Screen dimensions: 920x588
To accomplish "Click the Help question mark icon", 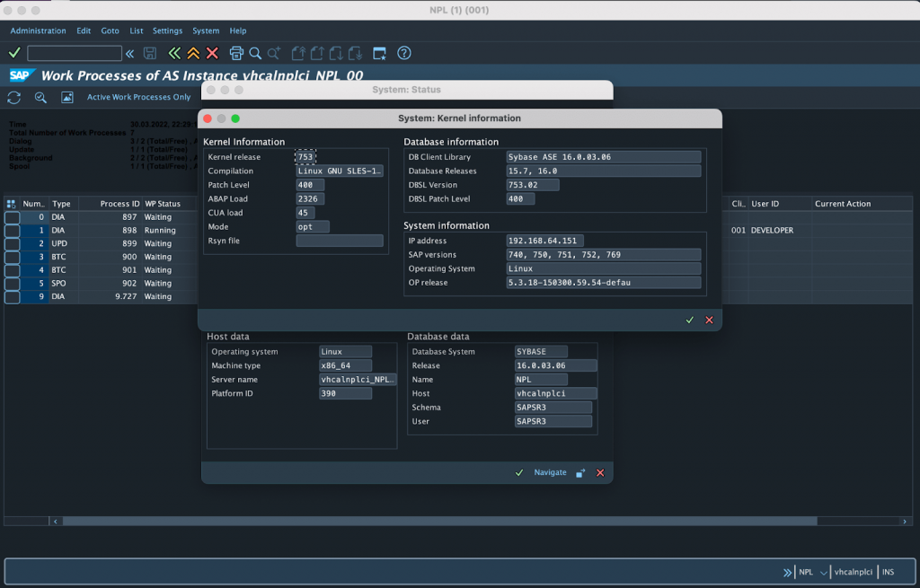I will [404, 53].
